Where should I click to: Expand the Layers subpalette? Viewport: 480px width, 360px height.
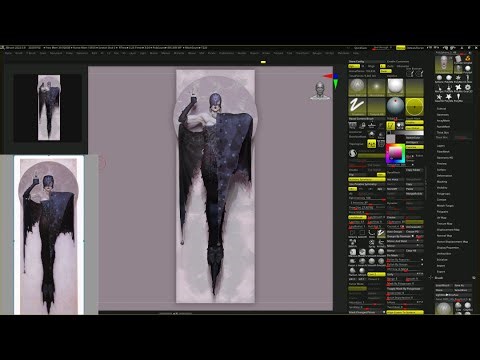pos(441,146)
